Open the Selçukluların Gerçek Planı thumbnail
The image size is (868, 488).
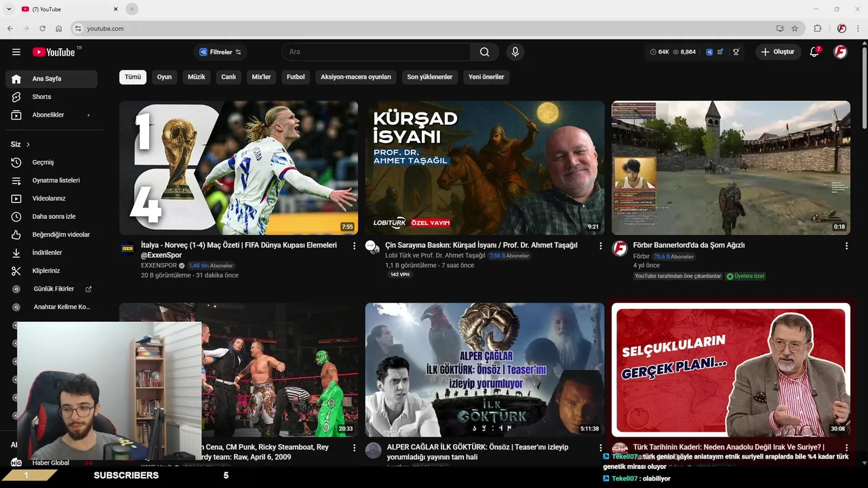731,370
